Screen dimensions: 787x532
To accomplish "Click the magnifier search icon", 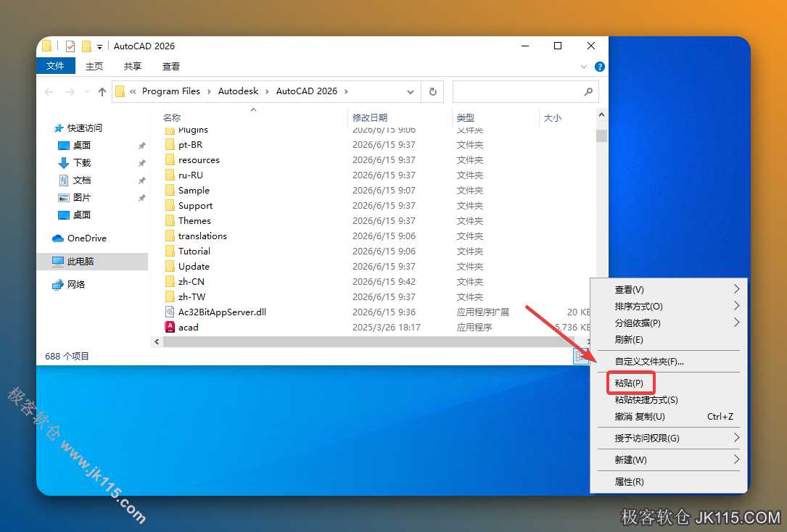I will click(x=588, y=92).
